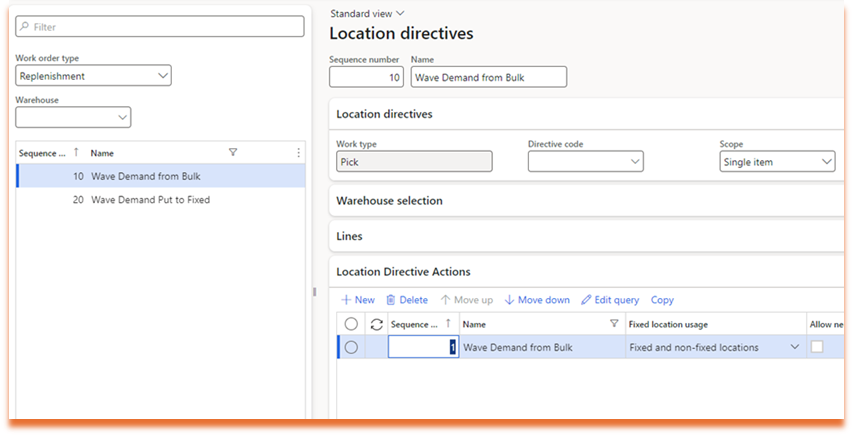Click the filter icon in left list Name column

(233, 153)
